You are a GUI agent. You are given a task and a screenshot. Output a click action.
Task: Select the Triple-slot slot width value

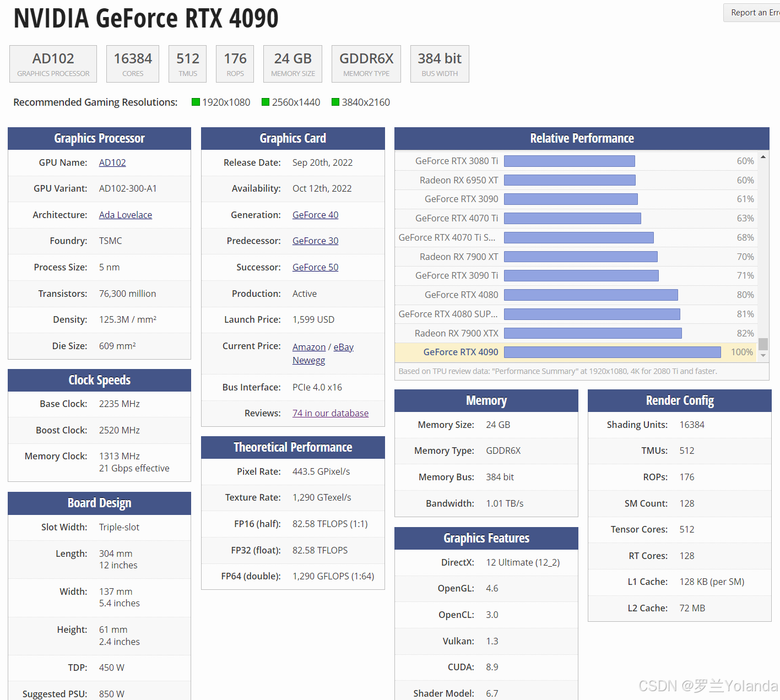(119, 527)
